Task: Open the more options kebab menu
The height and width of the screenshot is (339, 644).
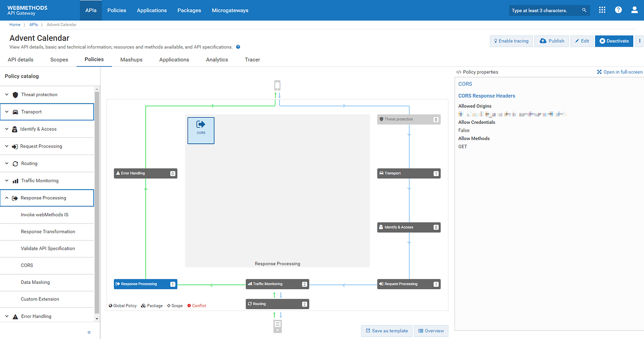Action: click(640, 41)
